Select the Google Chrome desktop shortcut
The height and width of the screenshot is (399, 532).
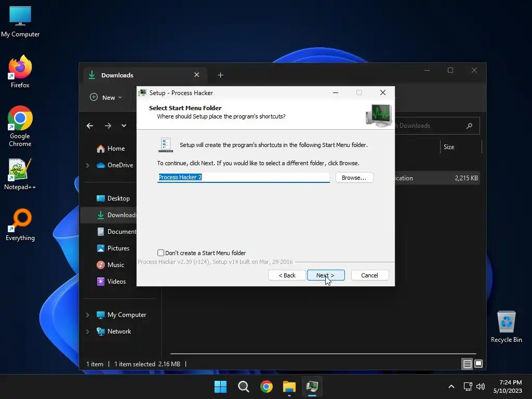click(x=20, y=126)
